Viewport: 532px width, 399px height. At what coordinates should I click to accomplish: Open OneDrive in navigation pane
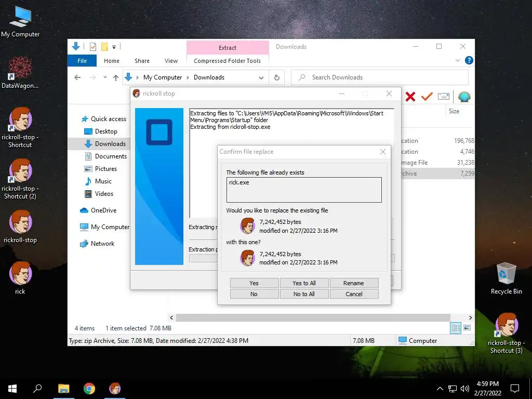[x=98, y=210]
